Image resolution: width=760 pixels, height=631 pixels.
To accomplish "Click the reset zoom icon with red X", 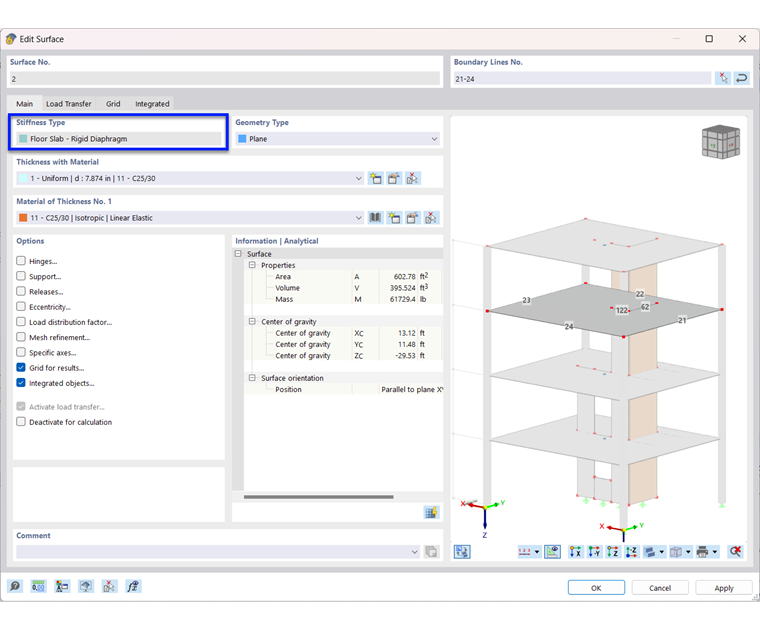I will (x=735, y=552).
